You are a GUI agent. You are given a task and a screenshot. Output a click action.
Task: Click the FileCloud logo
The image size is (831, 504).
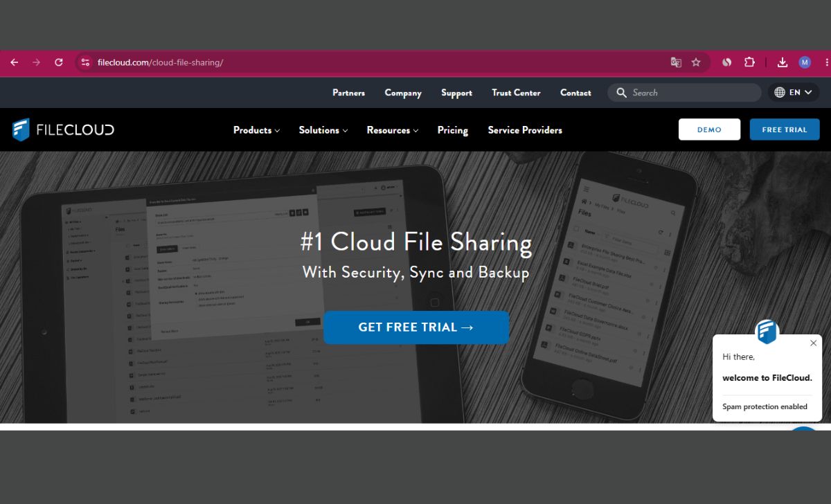pos(63,129)
